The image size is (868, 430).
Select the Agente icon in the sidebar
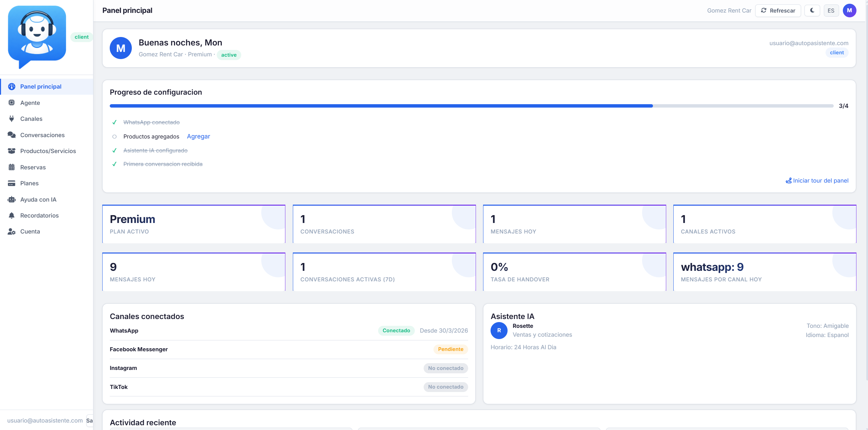click(x=12, y=102)
